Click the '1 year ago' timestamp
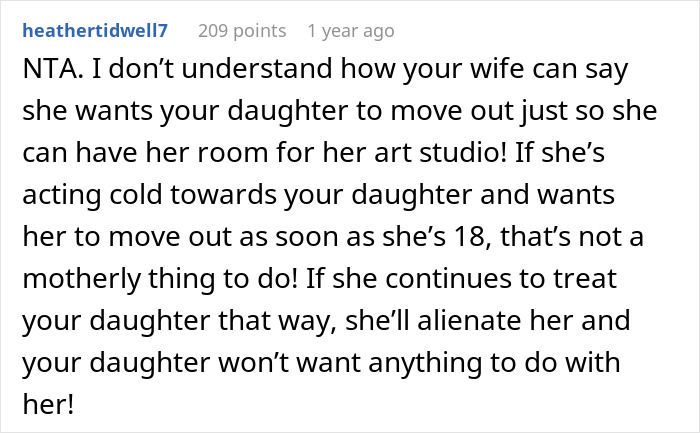 (x=350, y=31)
